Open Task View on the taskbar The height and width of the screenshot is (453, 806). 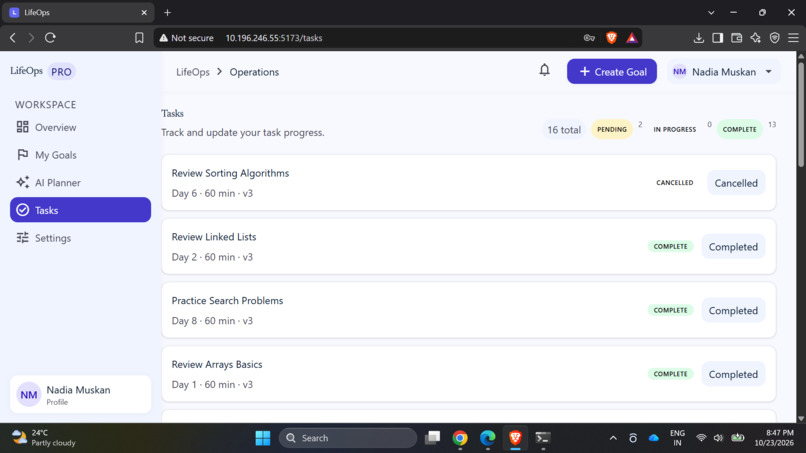click(x=432, y=438)
